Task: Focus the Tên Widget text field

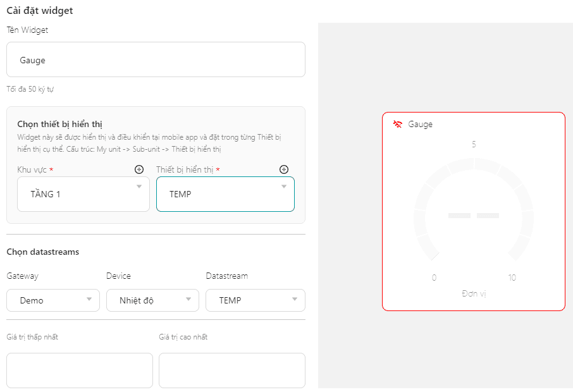Action: point(156,60)
